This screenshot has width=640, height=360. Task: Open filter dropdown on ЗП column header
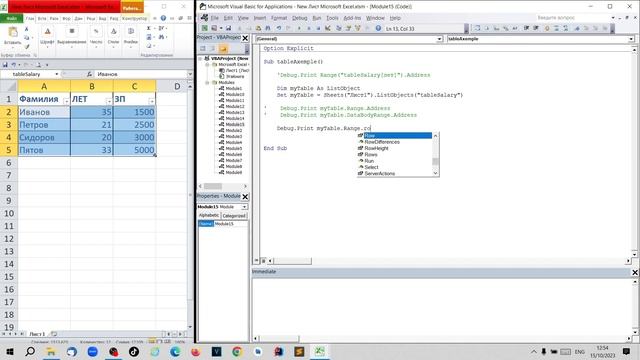pos(151,101)
